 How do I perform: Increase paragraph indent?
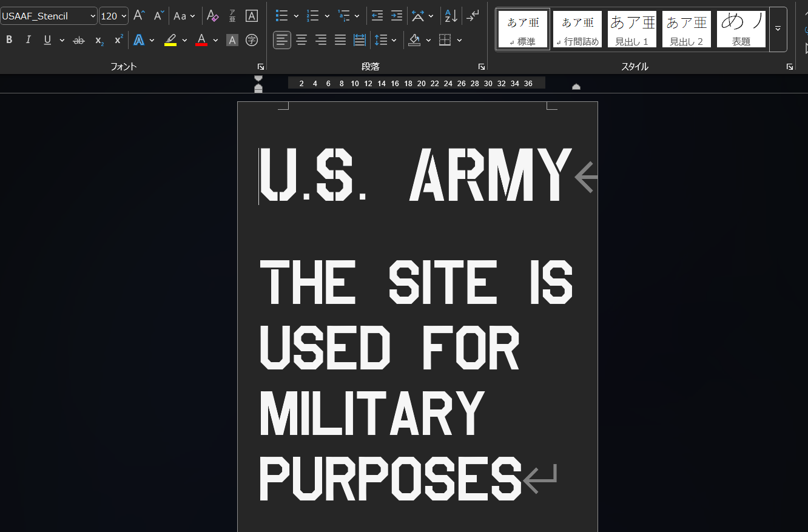396,16
